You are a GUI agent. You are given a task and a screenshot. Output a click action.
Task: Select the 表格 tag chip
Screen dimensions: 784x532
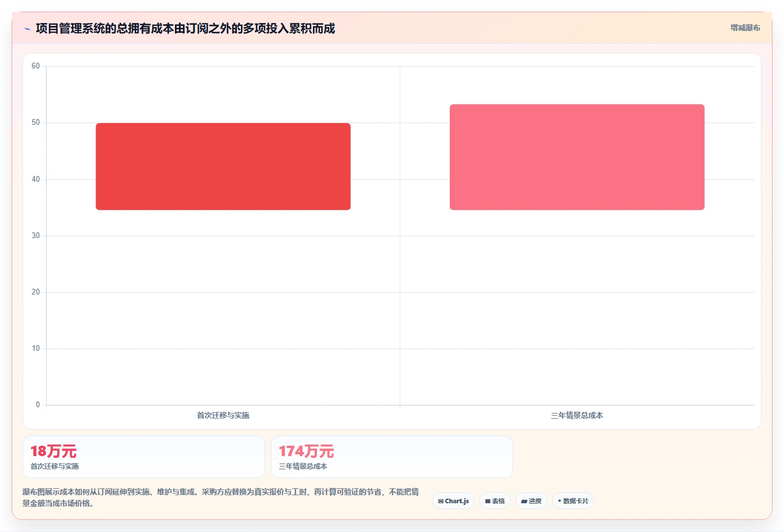point(495,501)
